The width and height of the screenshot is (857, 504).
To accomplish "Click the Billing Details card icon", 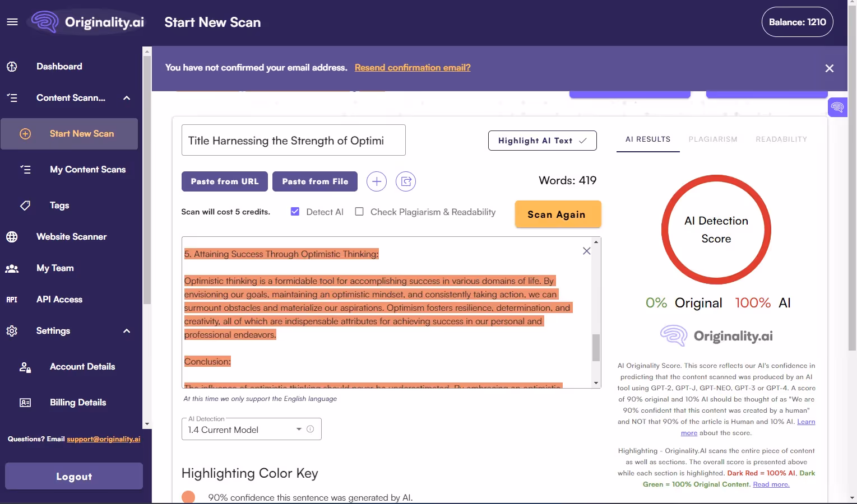I will pyautogui.click(x=25, y=403).
